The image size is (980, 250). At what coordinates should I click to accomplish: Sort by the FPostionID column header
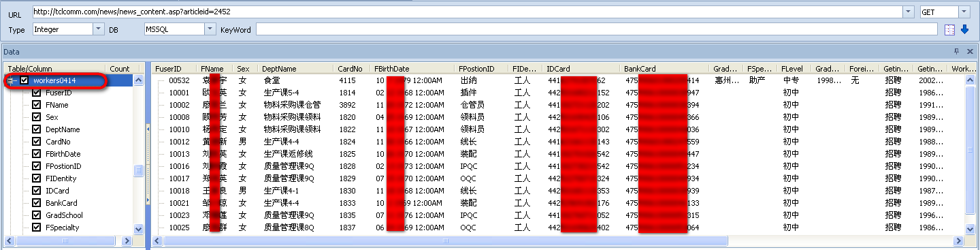click(x=481, y=69)
